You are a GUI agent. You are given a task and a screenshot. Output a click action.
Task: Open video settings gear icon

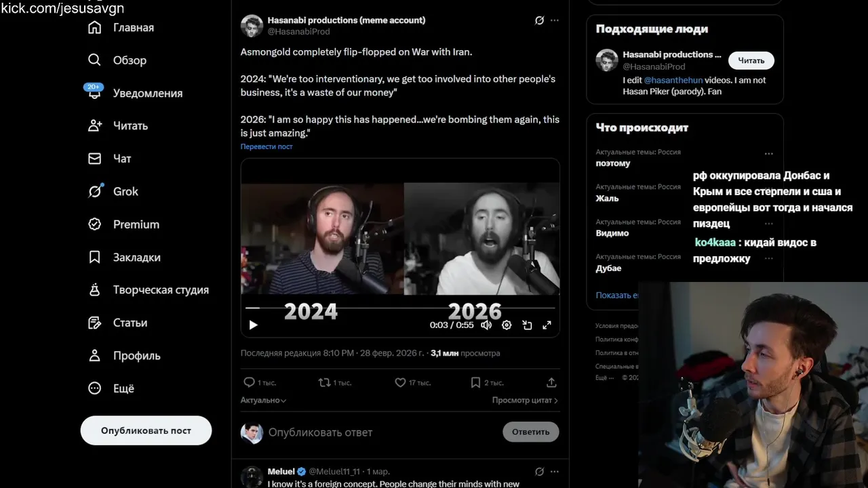507,325
